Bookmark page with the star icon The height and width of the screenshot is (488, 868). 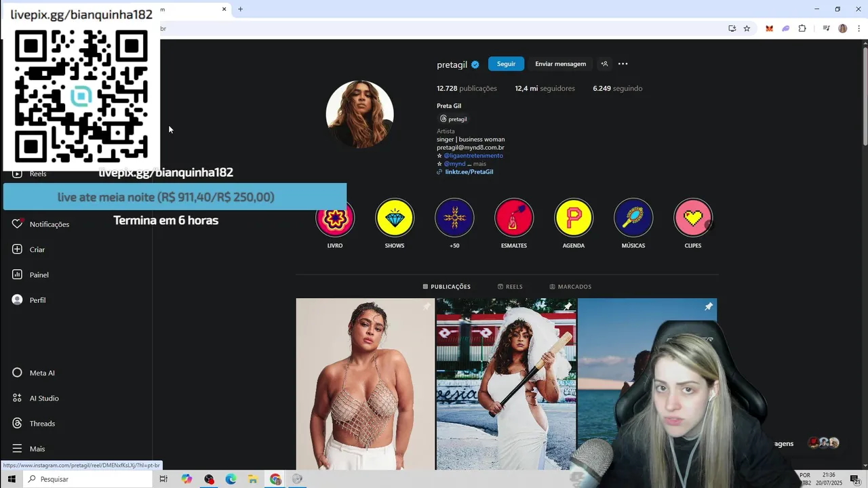pyautogui.click(x=747, y=28)
